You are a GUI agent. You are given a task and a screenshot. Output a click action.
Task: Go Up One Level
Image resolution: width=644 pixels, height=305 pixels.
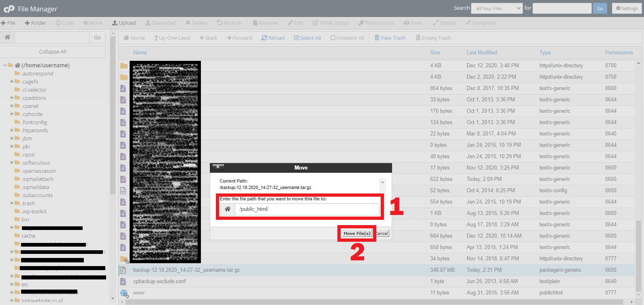(x=172, y=38)
